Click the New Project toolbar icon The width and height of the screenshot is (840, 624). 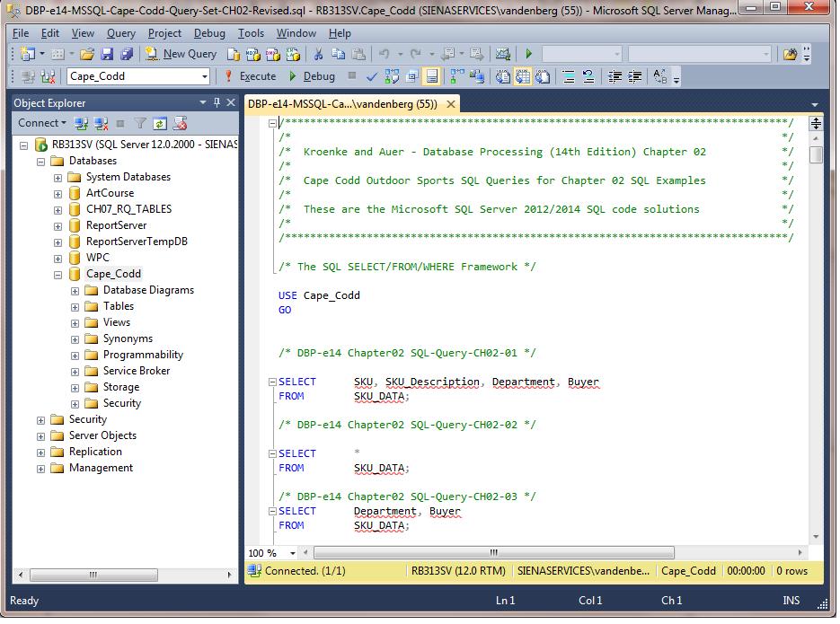coord(27,54)
